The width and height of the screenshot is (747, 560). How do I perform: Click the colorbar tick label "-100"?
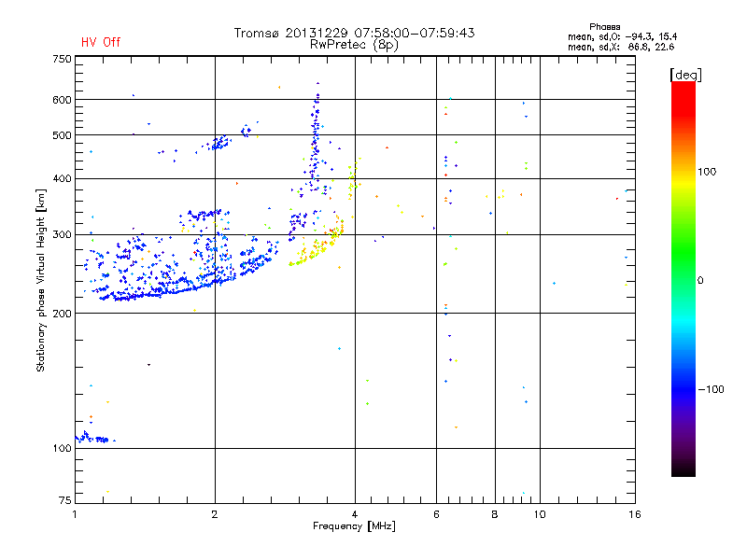click(x=711, y=389)
